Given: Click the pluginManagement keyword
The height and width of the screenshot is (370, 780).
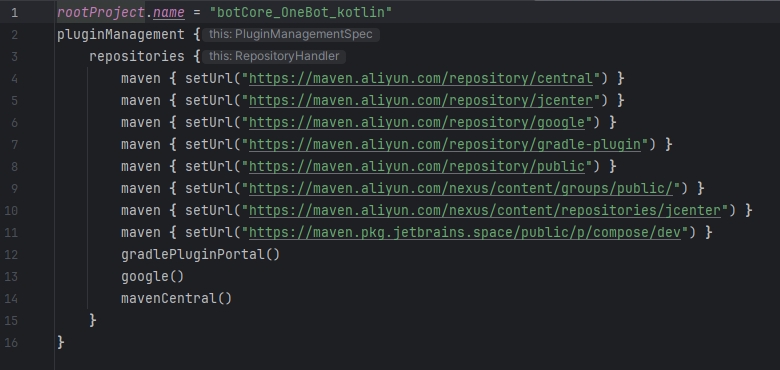Looking at the screenshot, I should tap(121, 35).
